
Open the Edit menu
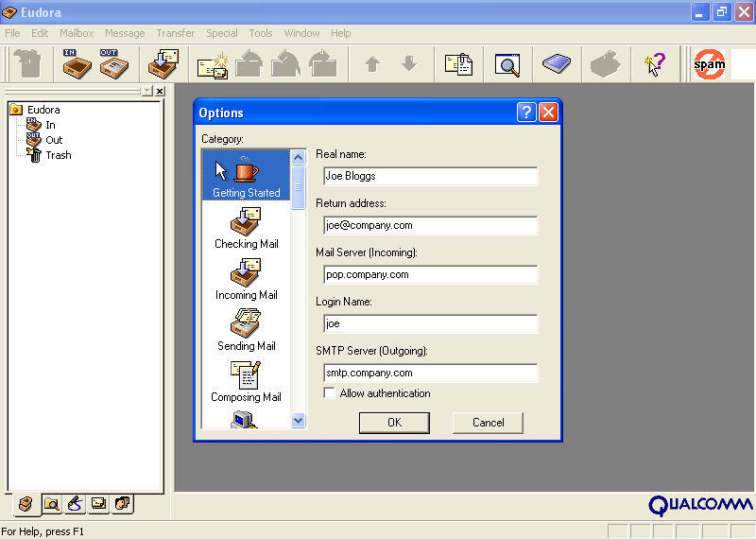[40, 33]
